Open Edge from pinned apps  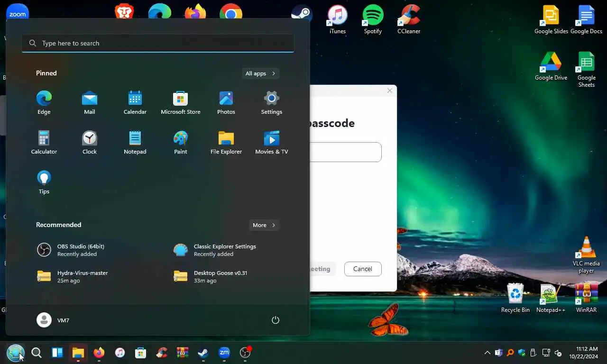(44, 103)
